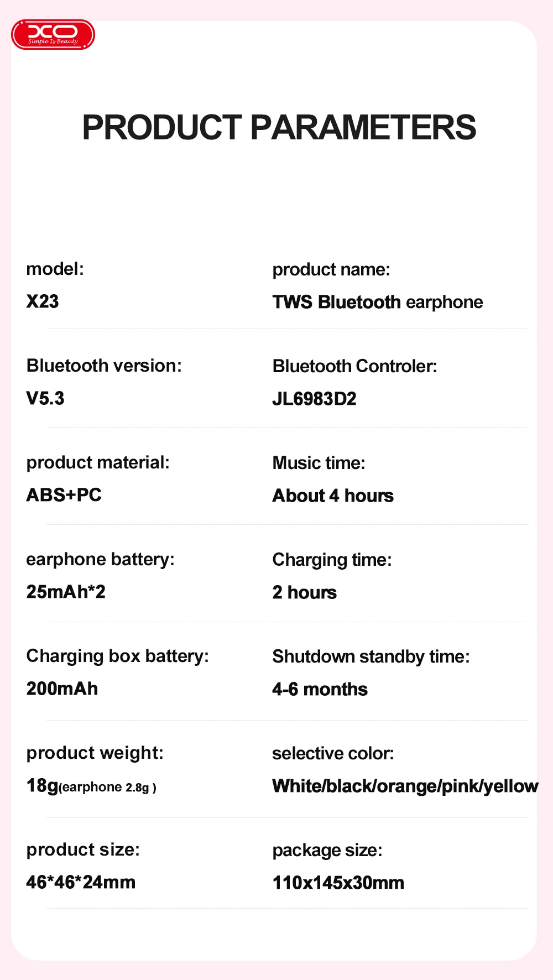The width and height of the screenshot is (553, 980).
Task: Select the V5.3 Bluetooth version value
Action: click(x=45, y=398)
